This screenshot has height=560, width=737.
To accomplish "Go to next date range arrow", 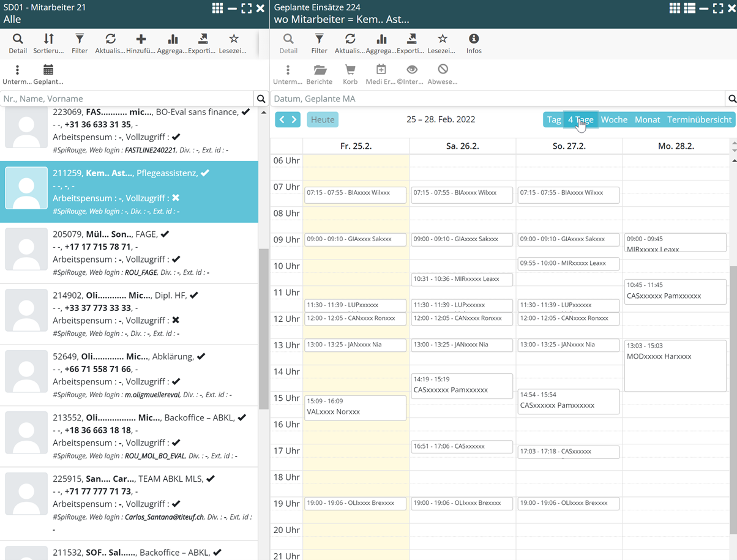I will (294, 120).
